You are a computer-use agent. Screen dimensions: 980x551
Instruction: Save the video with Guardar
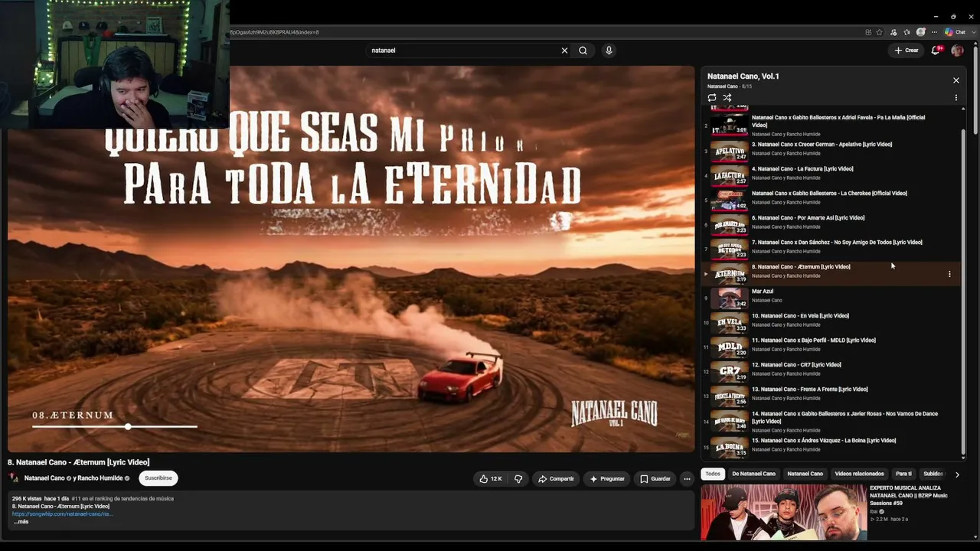pos(655,479)
